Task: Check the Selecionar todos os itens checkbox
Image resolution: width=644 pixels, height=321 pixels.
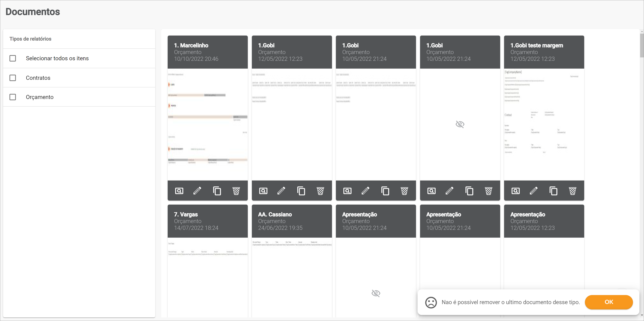Action: [x=13, y=58]
